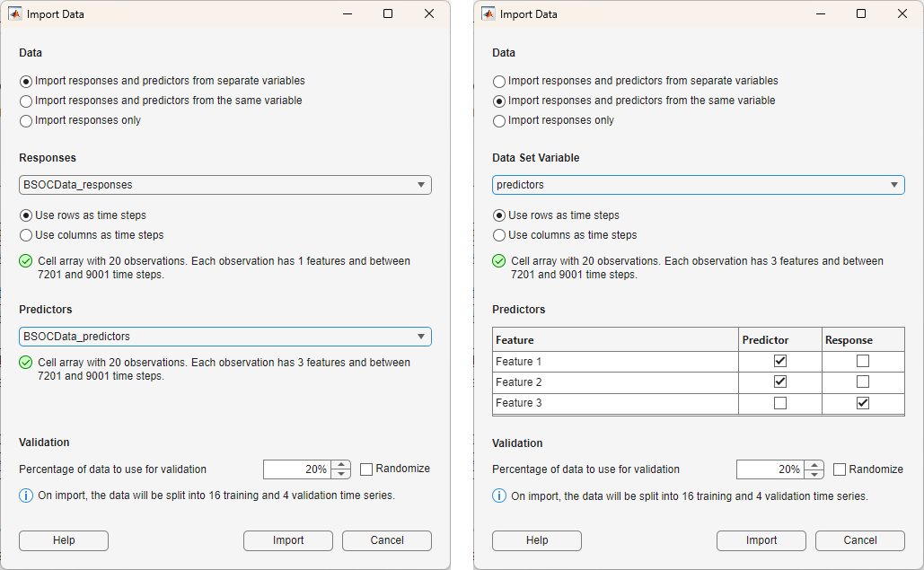The height and width of the screenshot is (570, 924).
Task: Click blue info icon about training and validation split
Action: pos(24,495)
